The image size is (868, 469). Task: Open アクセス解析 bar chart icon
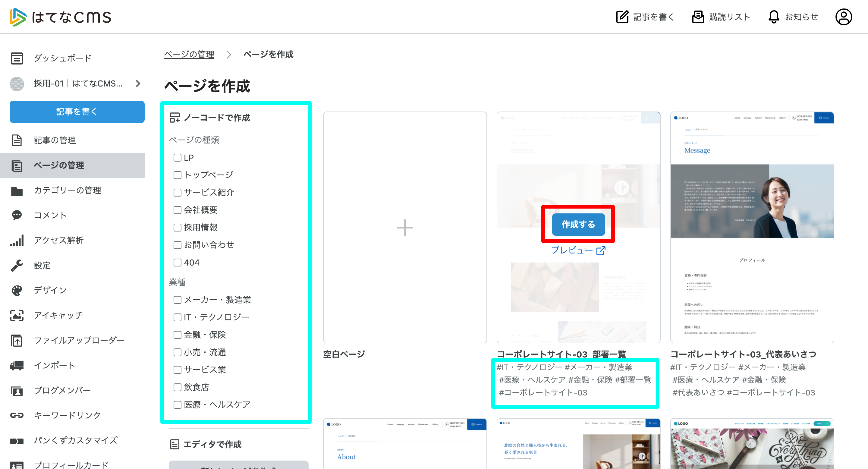point(17,240)
